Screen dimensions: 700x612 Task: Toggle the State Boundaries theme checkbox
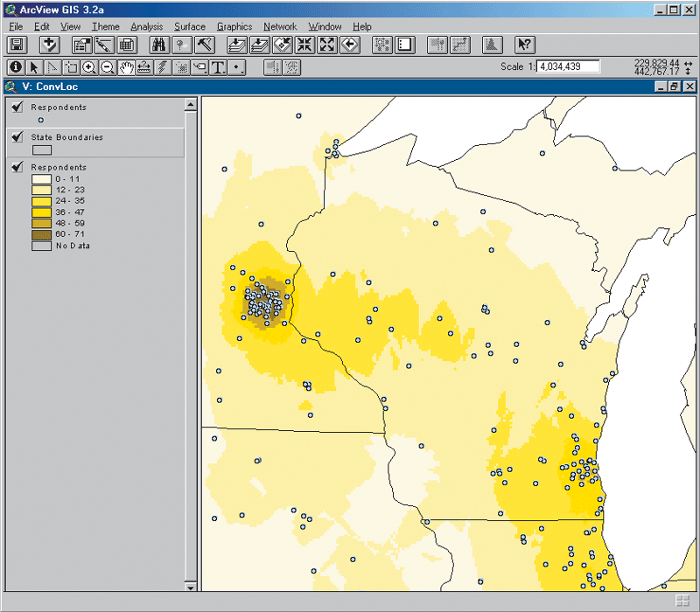tap(17, 137)
